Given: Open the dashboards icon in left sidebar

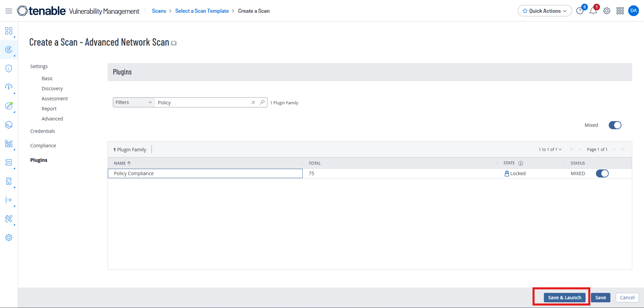Looking at the screenshot, I should 9,31.
